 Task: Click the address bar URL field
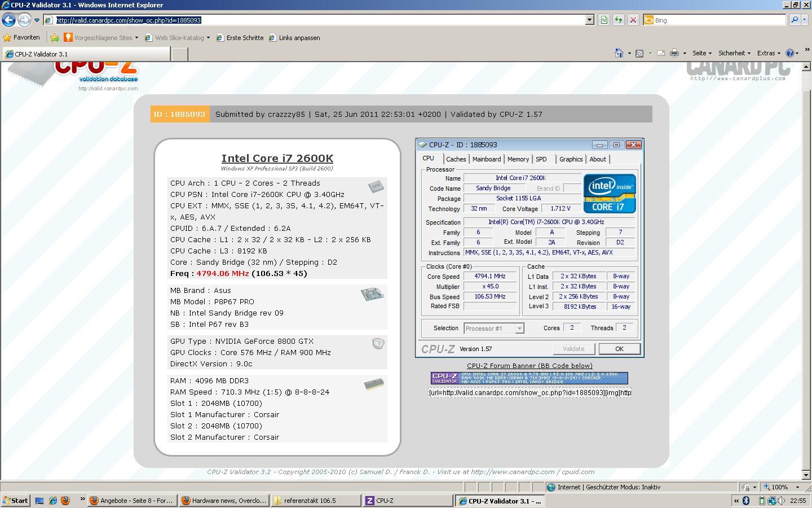pyautogui.click(x=320, y=20)
